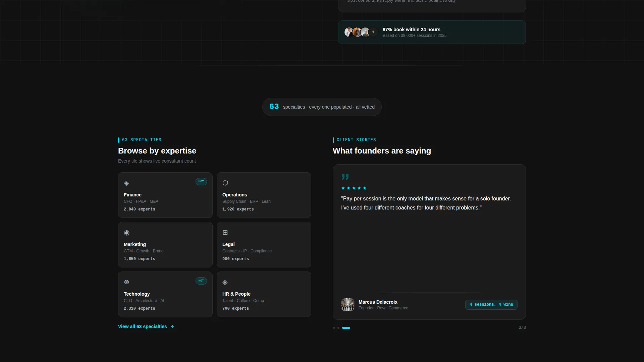Screen dimensions: 644x362
Task: Click the '4 sessions, 4 wins' badge
Action: point(491,304)
